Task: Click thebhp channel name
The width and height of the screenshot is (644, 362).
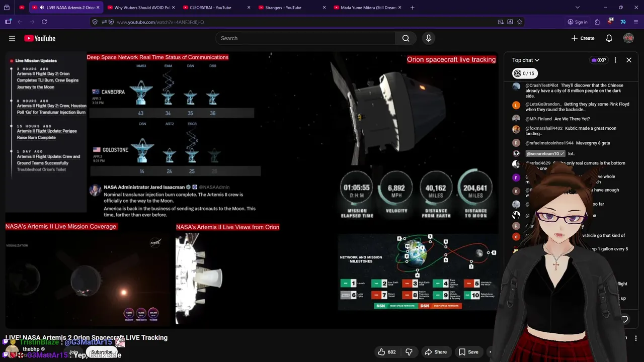Action: 31,349
